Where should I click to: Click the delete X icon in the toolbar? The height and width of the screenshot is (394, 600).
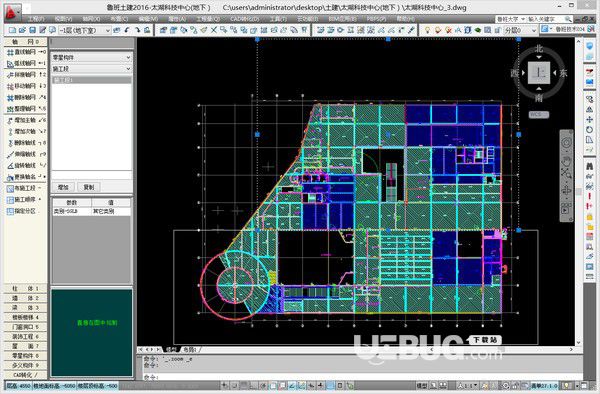point(214,30)
